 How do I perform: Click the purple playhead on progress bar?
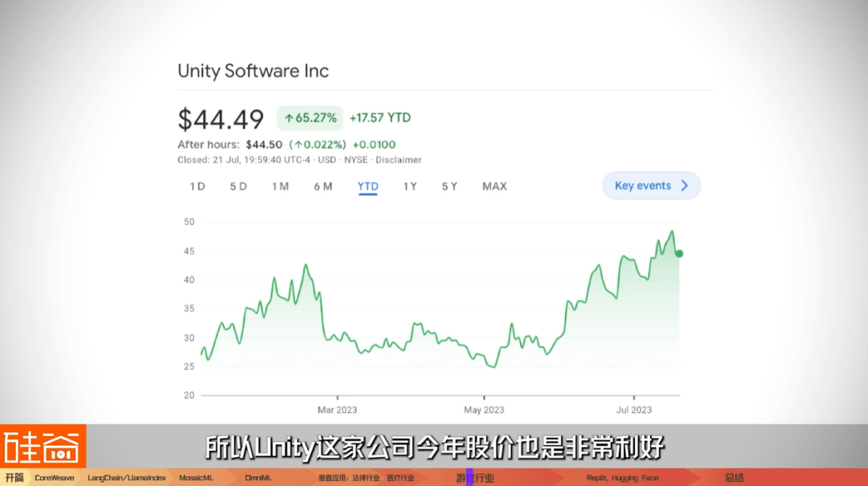pos(469,478)
